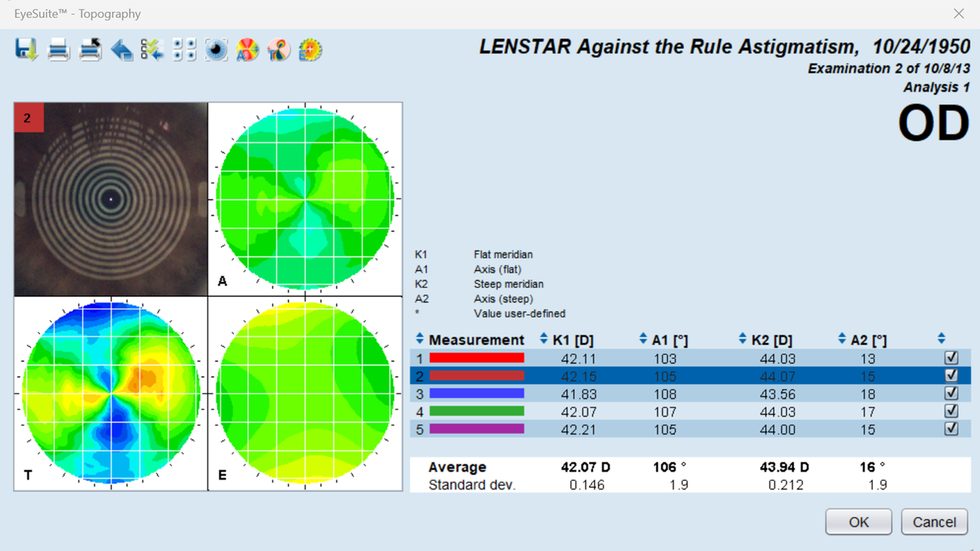Click the Save examination icon
The height and width of the screenshot is (551, 980).
click(26, 49)
